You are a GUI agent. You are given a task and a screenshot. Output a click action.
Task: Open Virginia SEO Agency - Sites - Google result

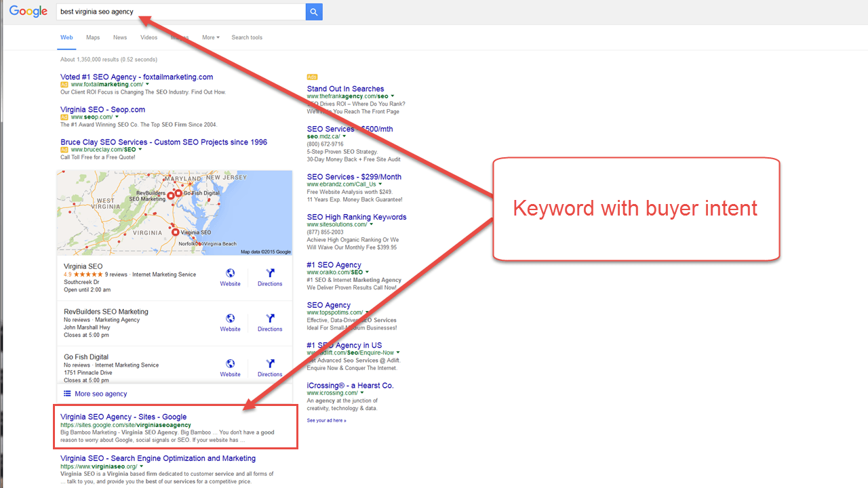click(123, 417)
